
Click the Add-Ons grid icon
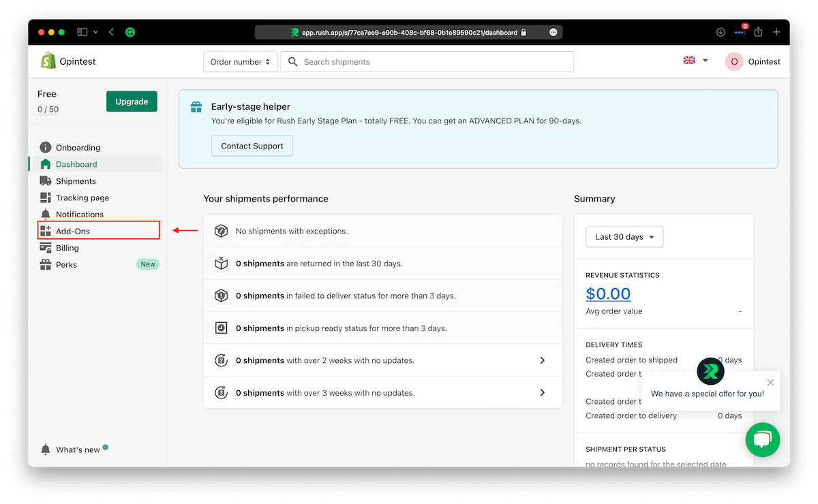pyautogui.click(x=46, y=231)
